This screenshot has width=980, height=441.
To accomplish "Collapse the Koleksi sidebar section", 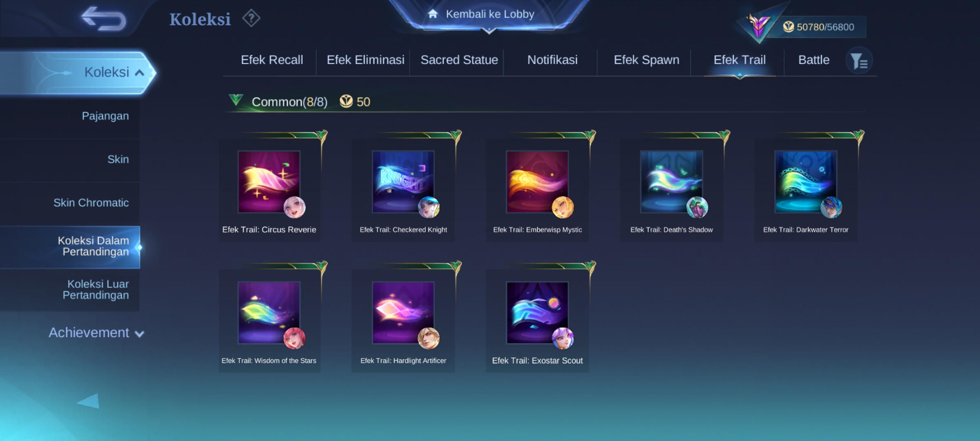I will [x=139, y=73].
